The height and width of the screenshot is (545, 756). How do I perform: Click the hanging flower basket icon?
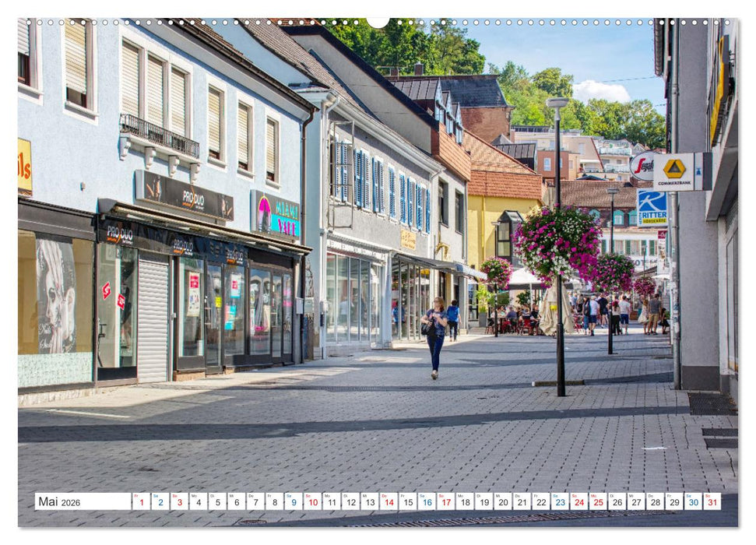pos(557,241)
